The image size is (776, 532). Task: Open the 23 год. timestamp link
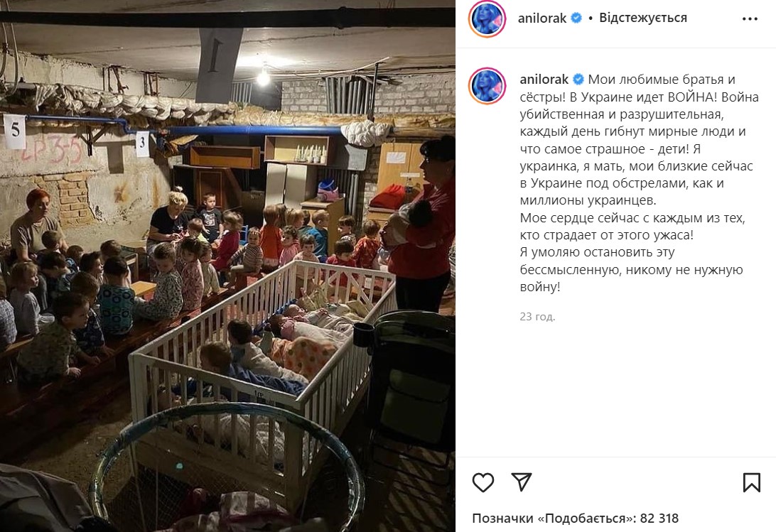(x=537, y=317)
